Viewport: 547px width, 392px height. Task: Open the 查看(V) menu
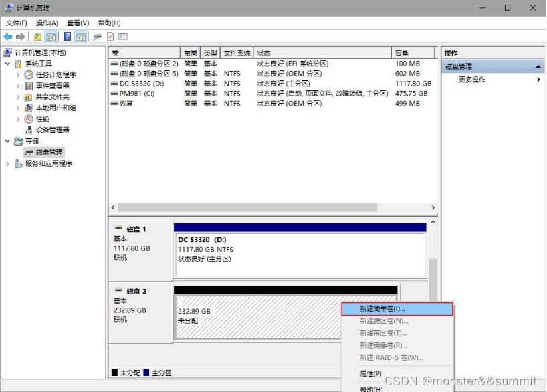[x=78, y=23]
